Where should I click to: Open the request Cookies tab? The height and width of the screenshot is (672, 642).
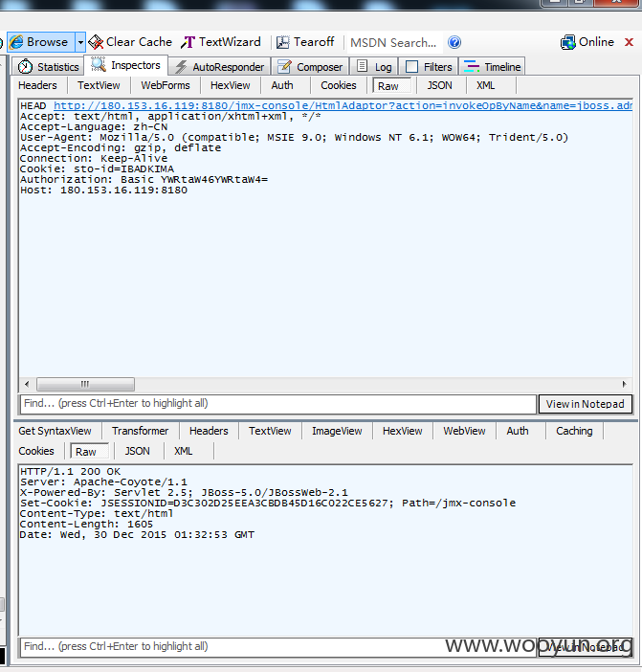[x=339, y=85]
